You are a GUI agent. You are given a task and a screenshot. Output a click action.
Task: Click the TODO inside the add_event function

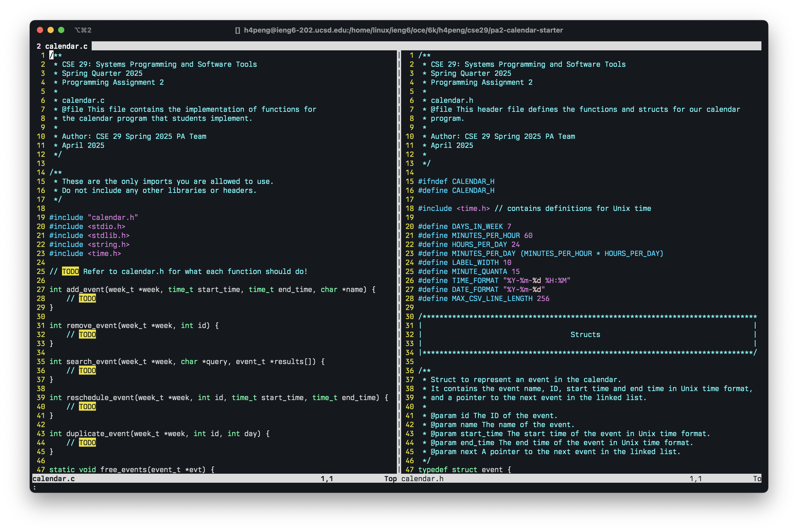click(x=87, y=299)
